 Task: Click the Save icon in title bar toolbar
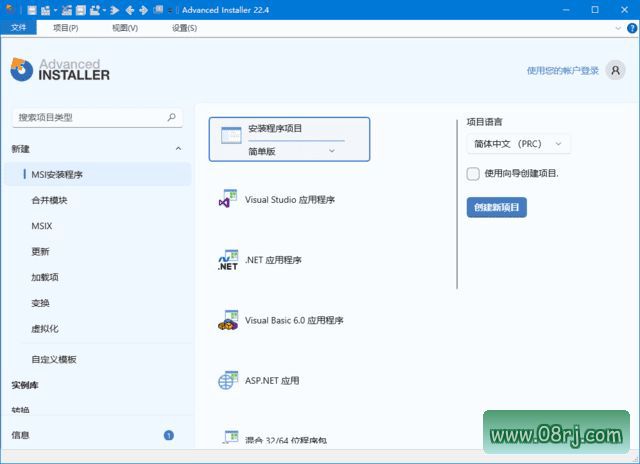[32, 10]
